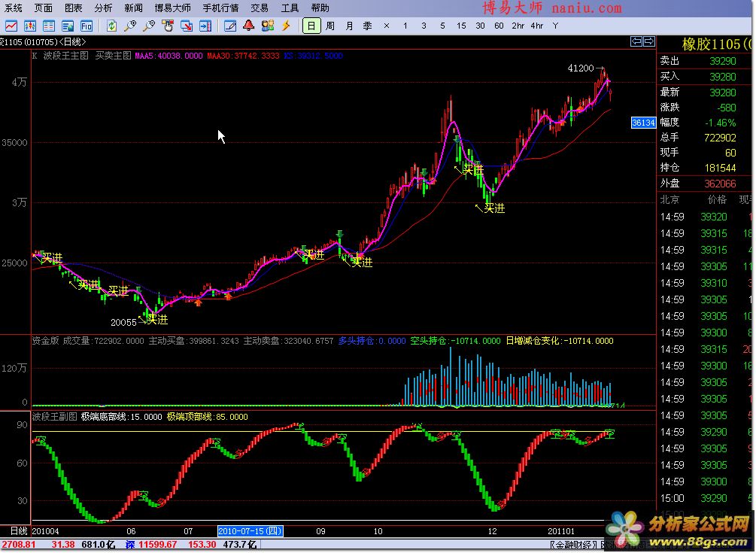Select the 60 minute period
This screenshot has height=553, width=756.
tap(499, 26)
